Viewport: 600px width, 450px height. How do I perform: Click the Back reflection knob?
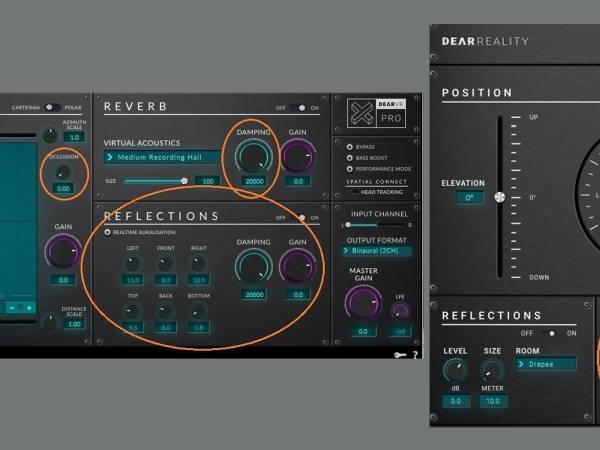point(165,311)
